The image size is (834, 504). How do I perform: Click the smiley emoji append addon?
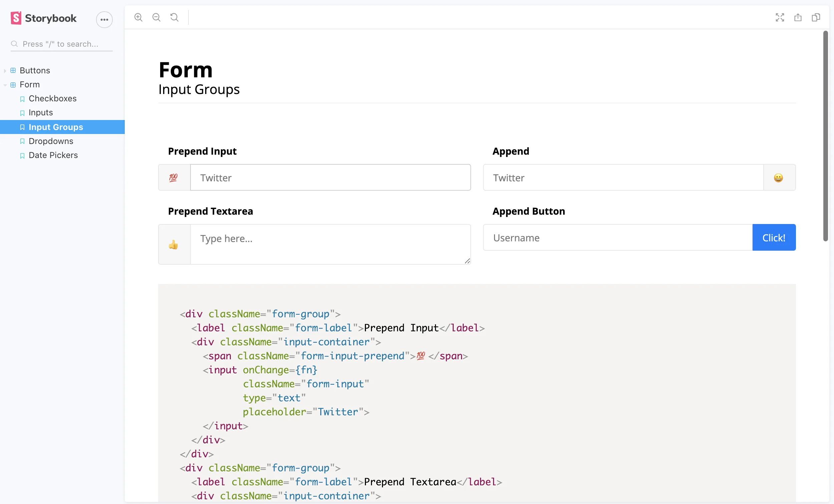click(x=778, y=178)
